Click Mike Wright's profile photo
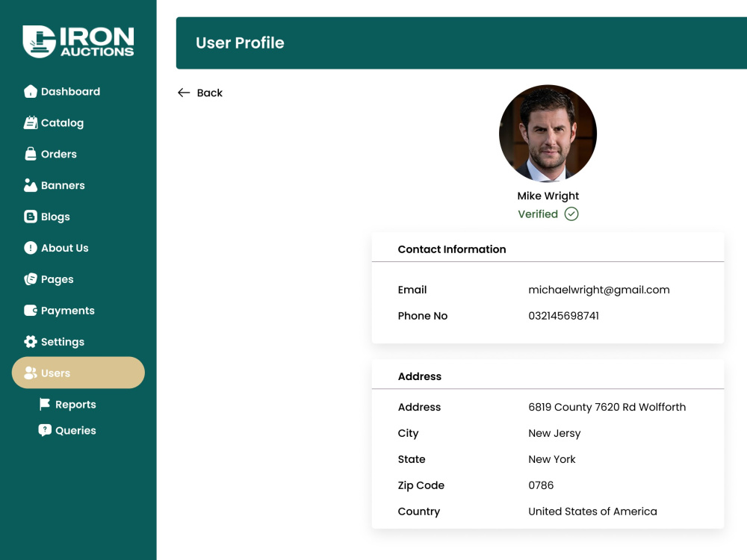This screenshot has height=560, width=747. pyautogui.click(x=548, y=134)
